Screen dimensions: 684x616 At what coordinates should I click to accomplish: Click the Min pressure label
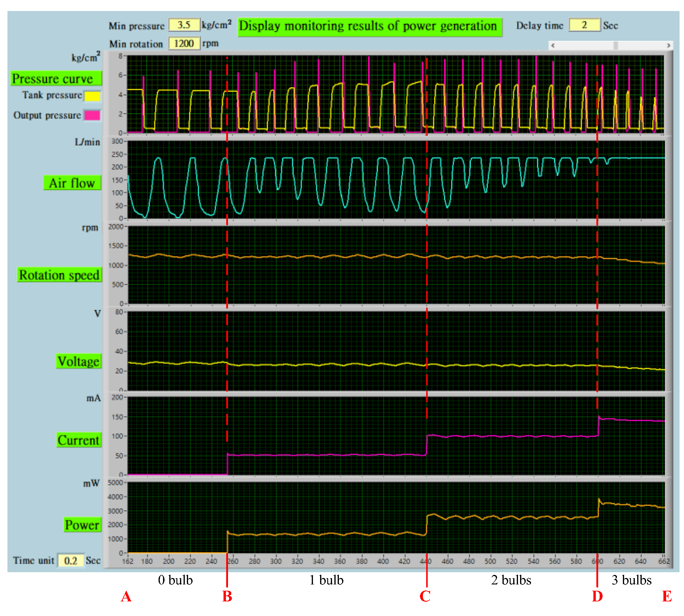137,26
